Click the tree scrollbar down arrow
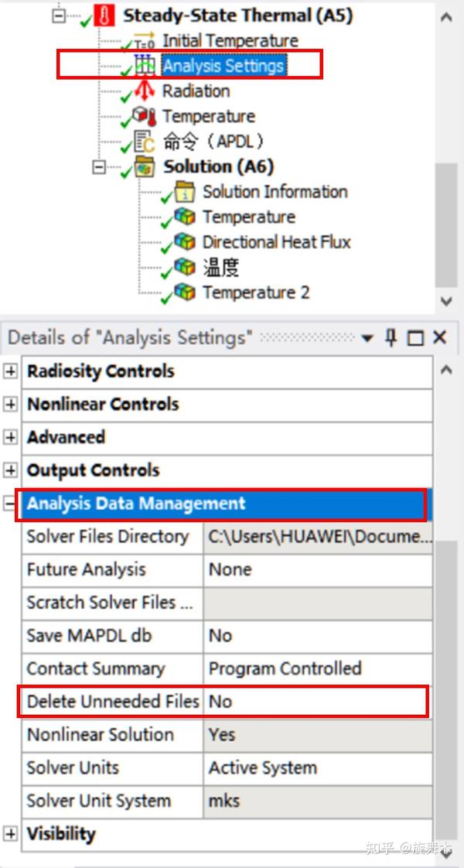The height and width of the screenshot is (868, 464). pyautogui.click(x=447, y=302)
